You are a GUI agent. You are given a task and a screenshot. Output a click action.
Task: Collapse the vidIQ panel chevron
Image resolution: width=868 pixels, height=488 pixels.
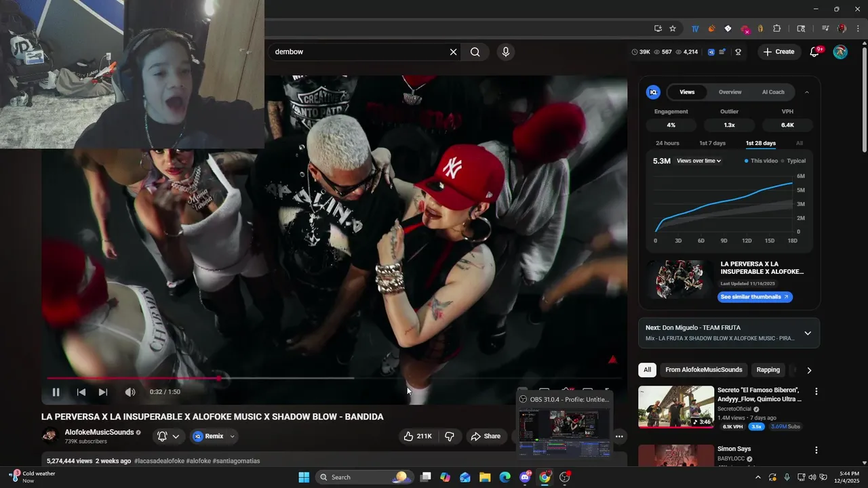pos(806,92)
